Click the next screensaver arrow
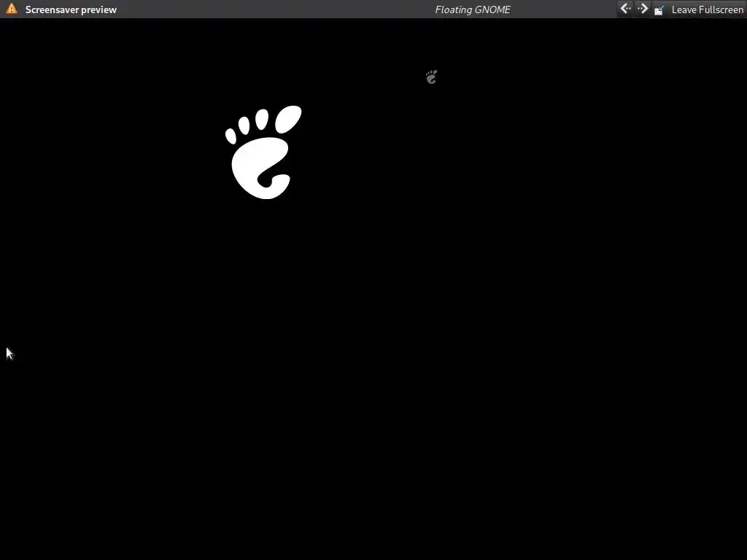The height and width of the screenshot is (560, 747). pyautogui.click(x=642, y=9)
